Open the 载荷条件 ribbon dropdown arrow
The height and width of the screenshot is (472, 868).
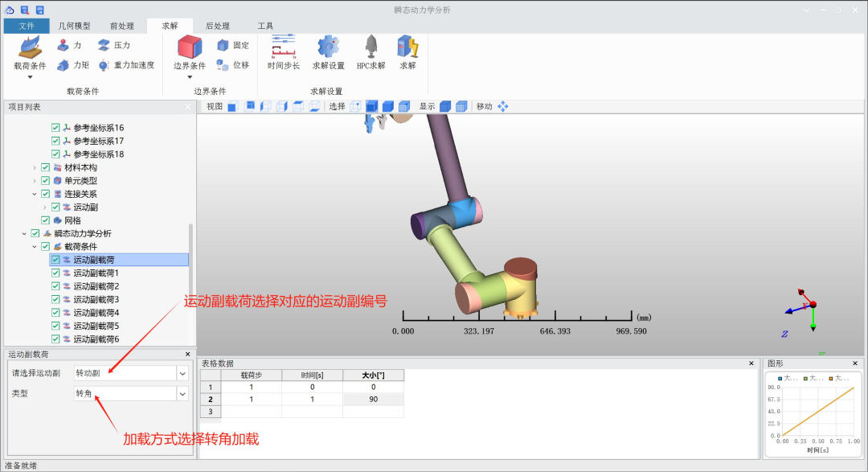(x=30, y=77)
